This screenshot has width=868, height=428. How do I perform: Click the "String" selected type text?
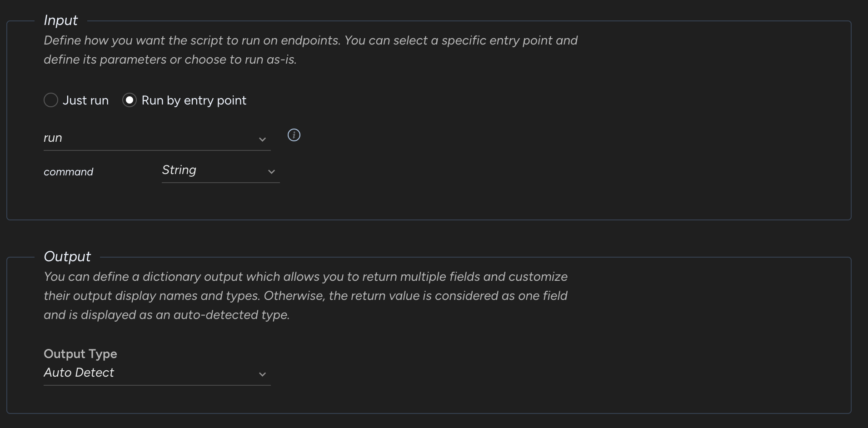pyautogui.click(x=179, y=170)
